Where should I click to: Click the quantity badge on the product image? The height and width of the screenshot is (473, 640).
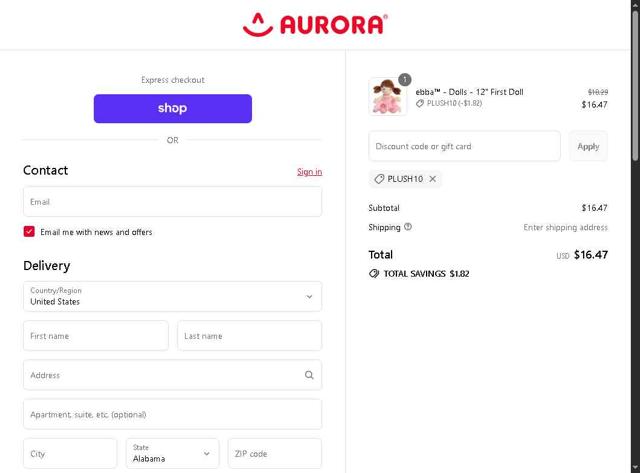click(x=404, y=79)
